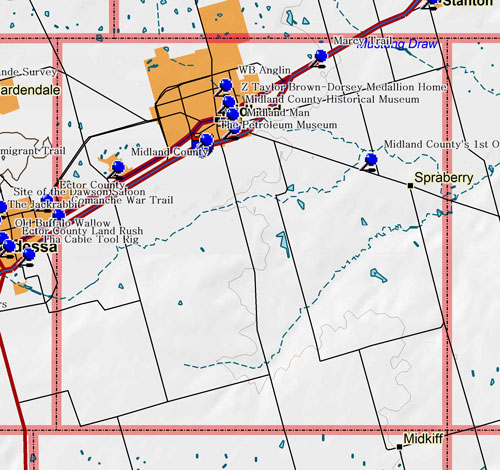Click the Ector County label

[x=92, y=184]
